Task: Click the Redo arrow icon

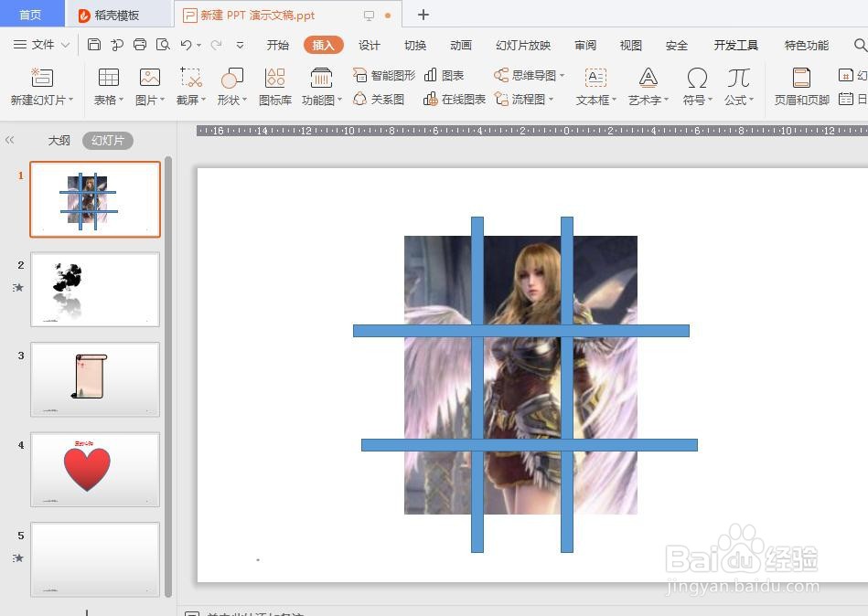Action: coord(217,45)
